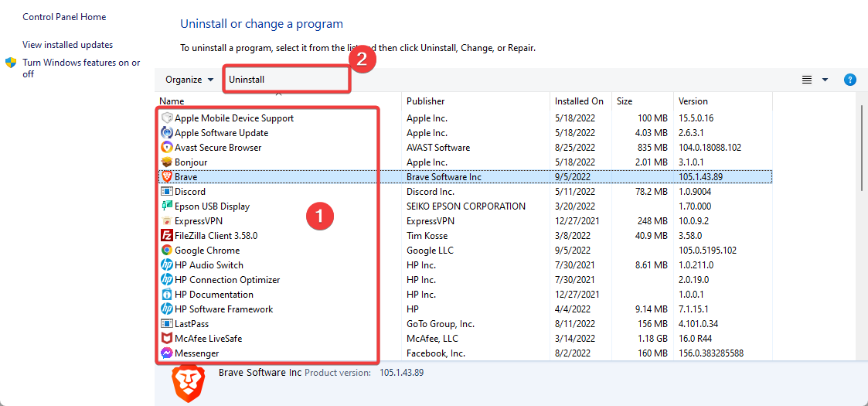Screen dimensions: 868x406
Task: Click the Google Chrome icon
Action: [166, 251]
